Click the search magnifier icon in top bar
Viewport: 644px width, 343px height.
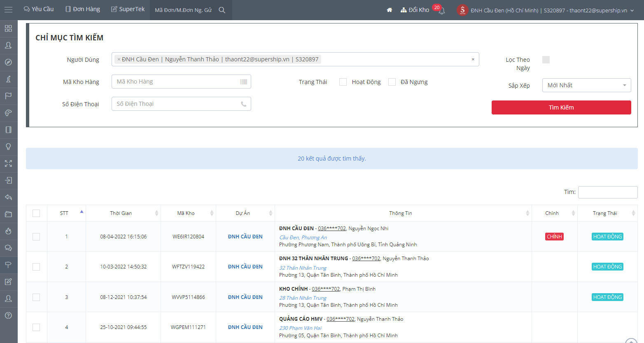[x=222, y=10]
